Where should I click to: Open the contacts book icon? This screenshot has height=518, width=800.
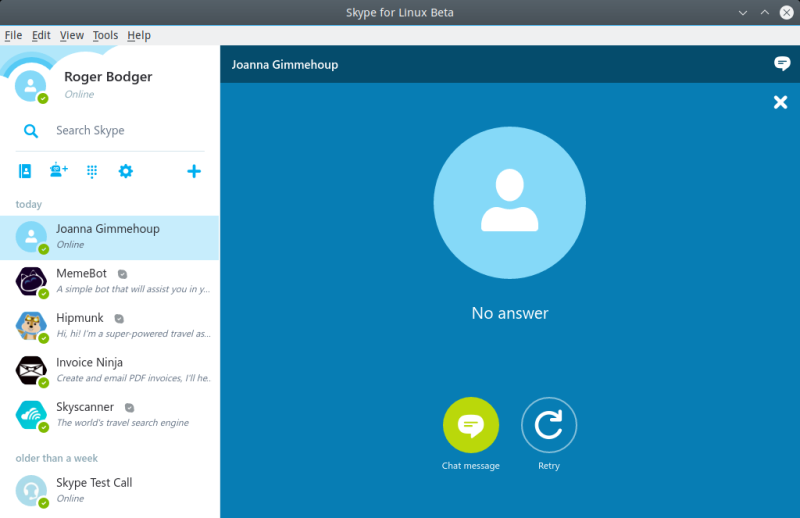[x=24, y=171]
